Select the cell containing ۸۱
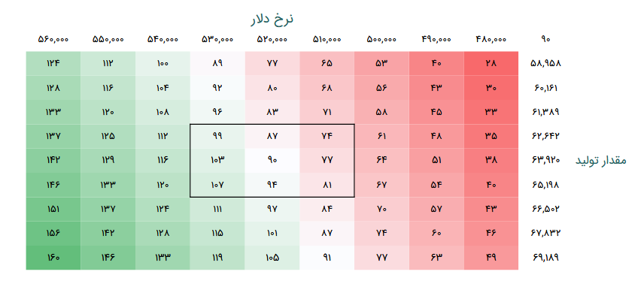This screenshot has height=308, width=644. click(x=327, y=185)
